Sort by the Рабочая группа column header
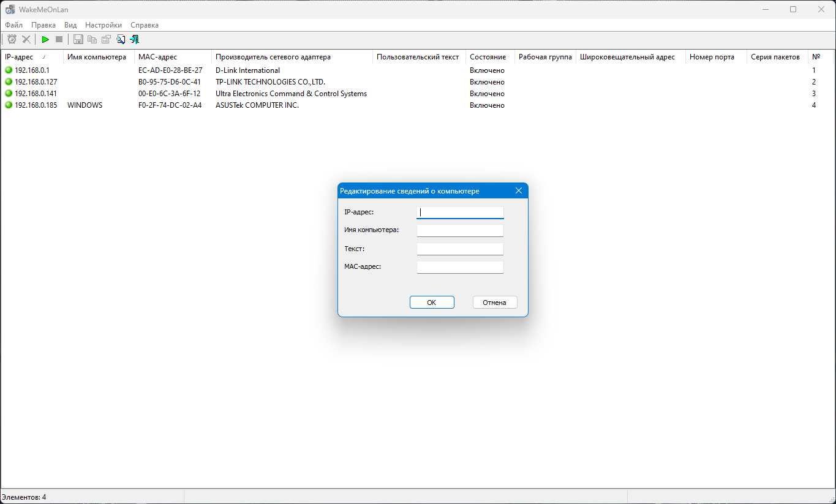Viewport: 836px width, 504px height. (x=545, y=57)
